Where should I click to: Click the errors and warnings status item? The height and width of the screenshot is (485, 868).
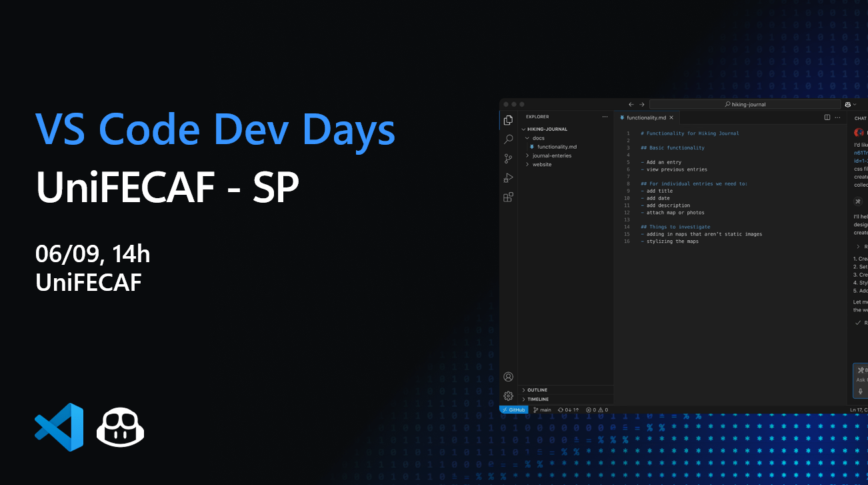[x=597, y=410]
